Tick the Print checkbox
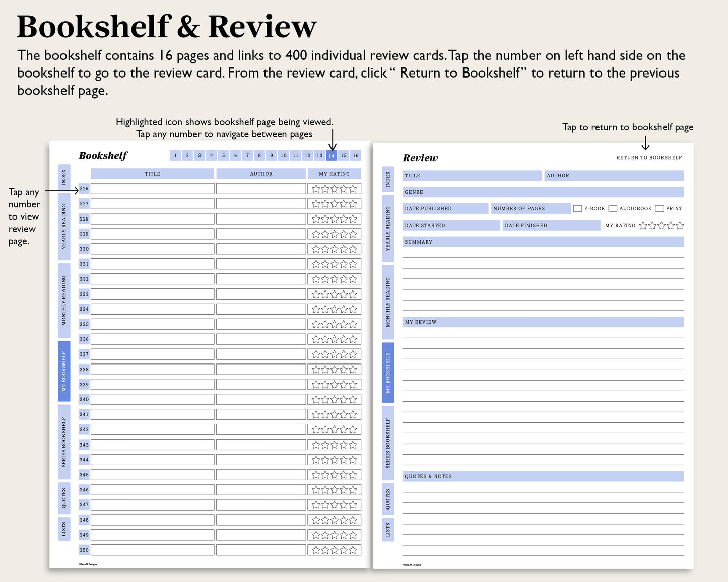728x582 pixels. tap(659, 208)
